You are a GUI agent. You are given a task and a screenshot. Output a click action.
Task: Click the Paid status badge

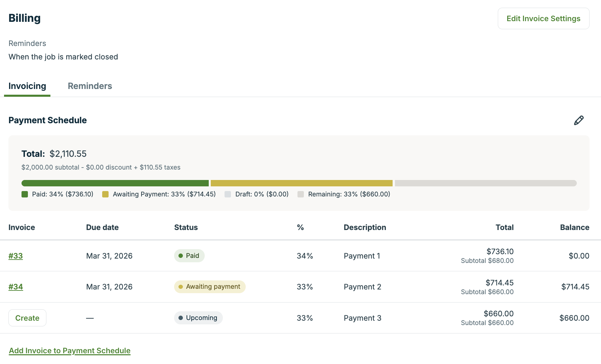tap(189, 256)
